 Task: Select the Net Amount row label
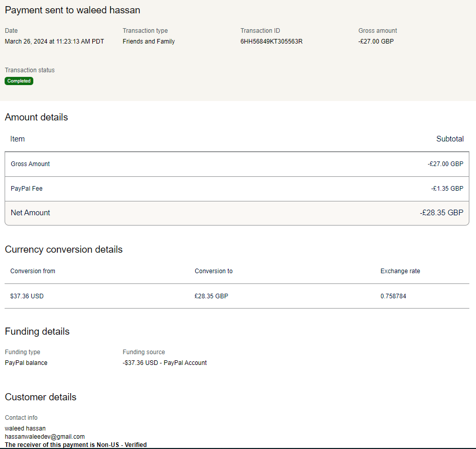pyautogui.click(x=30, y=213)
